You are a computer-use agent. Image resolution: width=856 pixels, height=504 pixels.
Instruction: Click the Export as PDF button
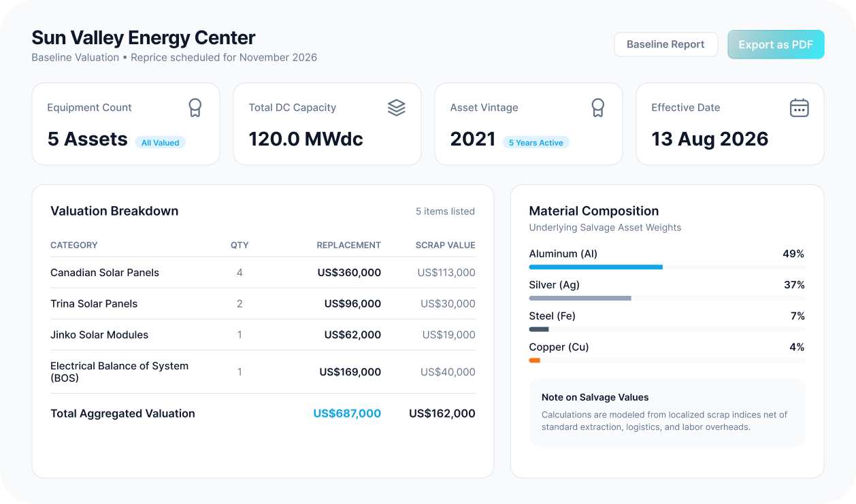(x=776, y=44)
